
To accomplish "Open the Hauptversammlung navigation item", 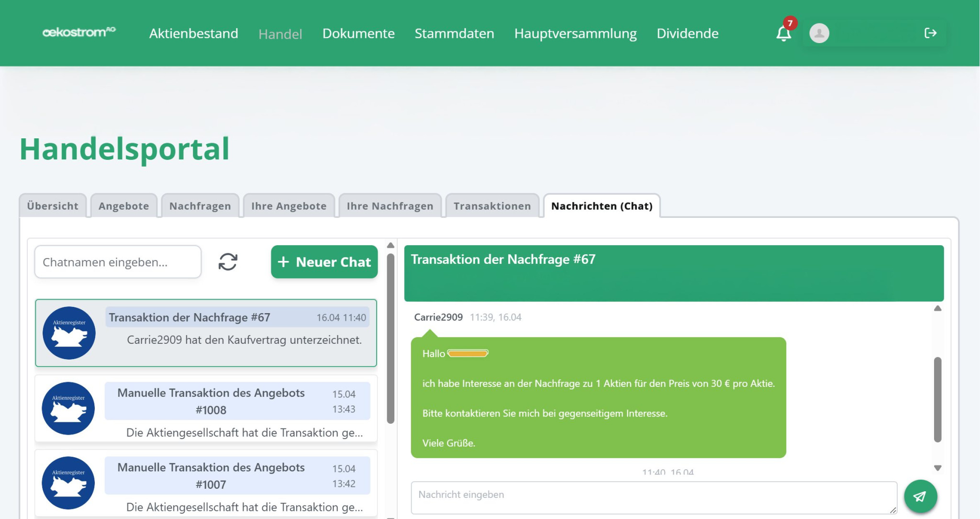I will 575,34.
